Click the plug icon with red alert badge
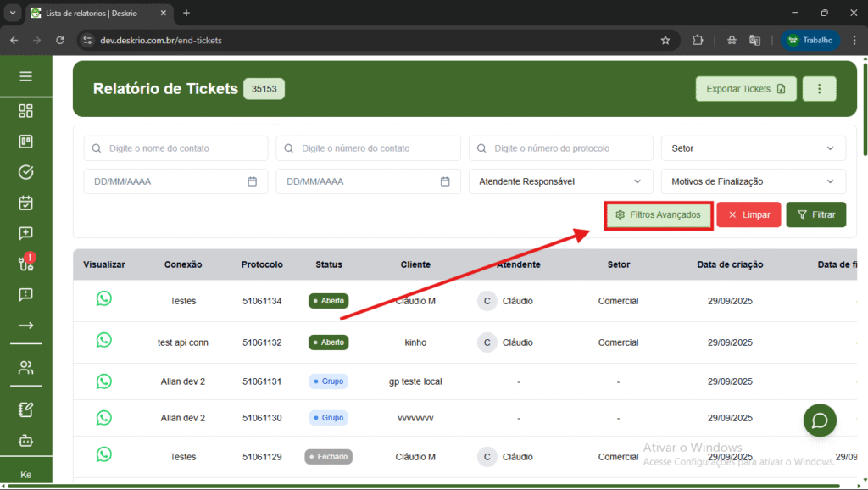 pos(25,263)
